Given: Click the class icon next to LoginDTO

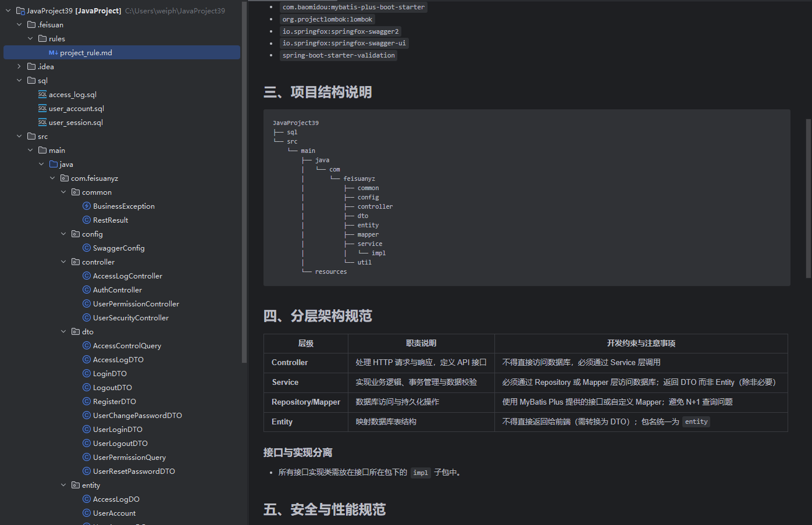Looking at the screenshot, I should click(87, 374).
